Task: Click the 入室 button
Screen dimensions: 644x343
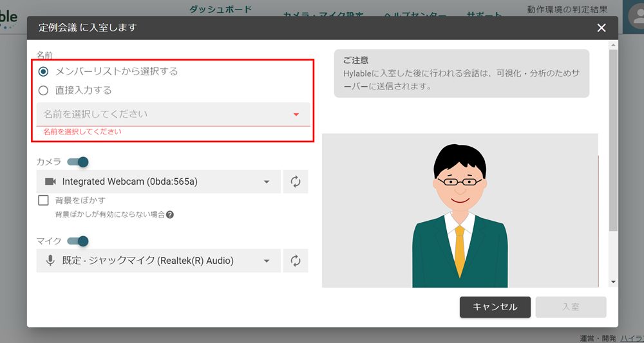Action: (571, 307)
